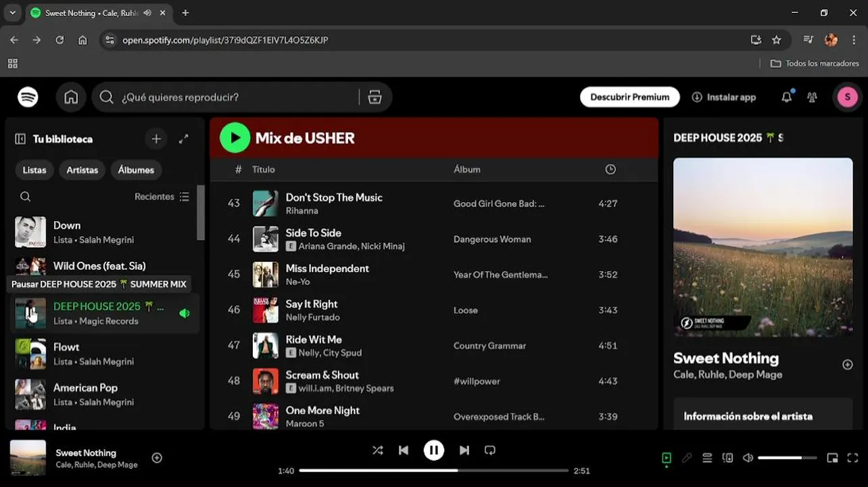Skip to next track

click(464, 450)
